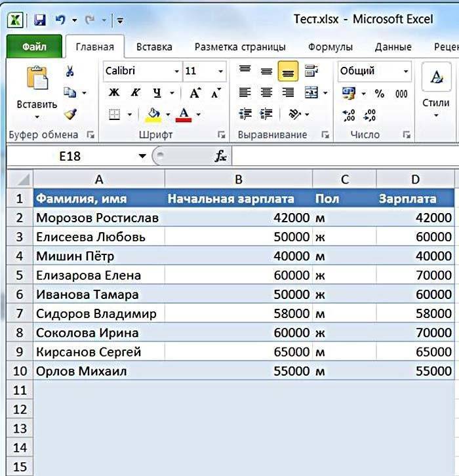Switch to the Вставка tab
This screenshot has height=476, width=459.
[x=154, y=47]
